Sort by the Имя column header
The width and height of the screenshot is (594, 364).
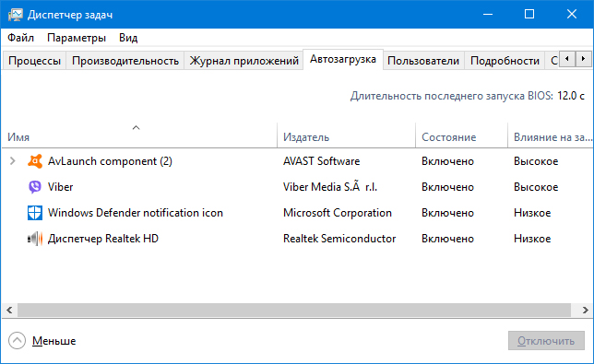click(139, 135)
